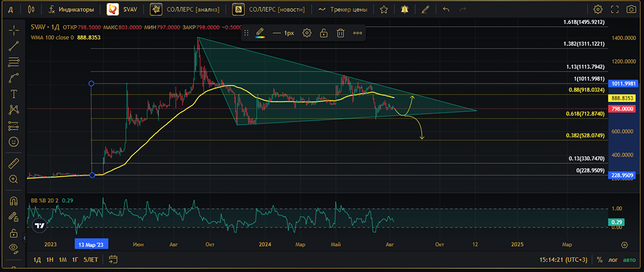Open the candlestick chart type dropdown
This screenshot has height=272, width=644.
point(32,10)
